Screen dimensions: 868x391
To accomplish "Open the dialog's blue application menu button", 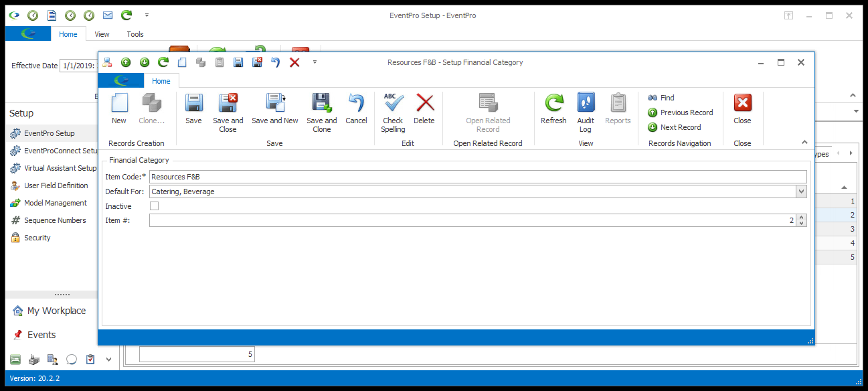I will [121, 81].
